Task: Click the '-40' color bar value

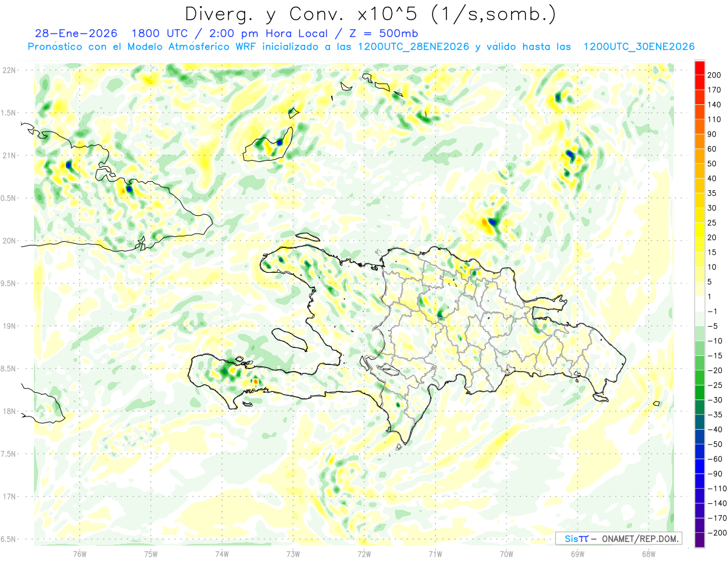Action: click(x=715, y=430)
